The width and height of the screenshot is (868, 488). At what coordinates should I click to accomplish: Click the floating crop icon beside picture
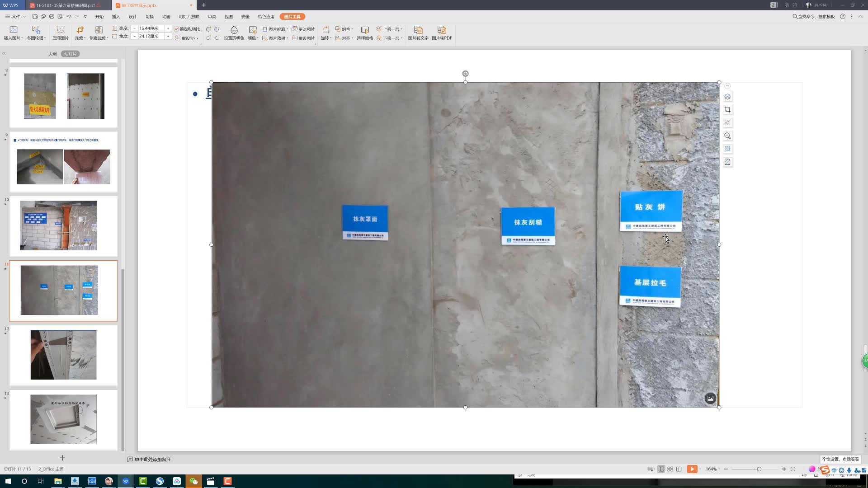click(x=727, y=110)
